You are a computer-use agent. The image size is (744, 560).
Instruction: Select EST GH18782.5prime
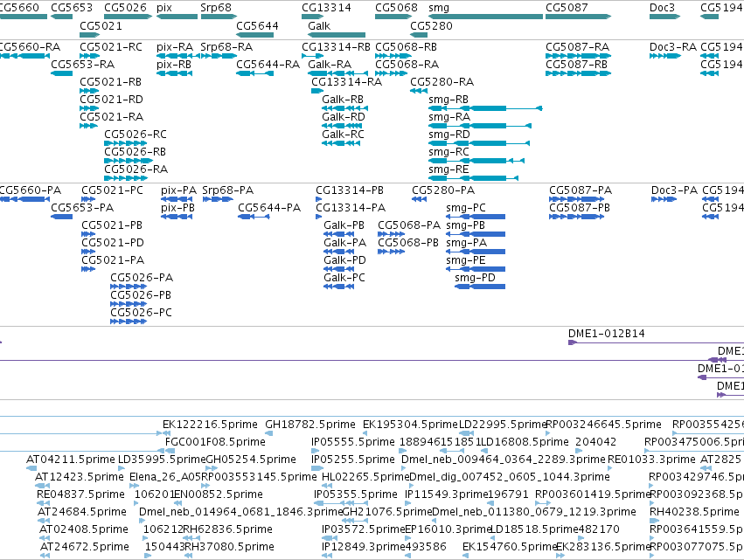[269, 433]
